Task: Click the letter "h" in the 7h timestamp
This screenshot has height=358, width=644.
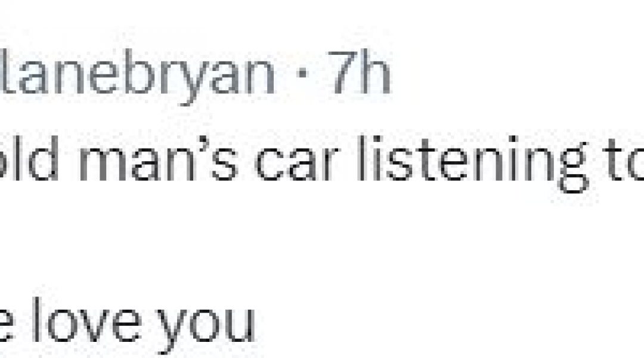Action: (374, 73)
